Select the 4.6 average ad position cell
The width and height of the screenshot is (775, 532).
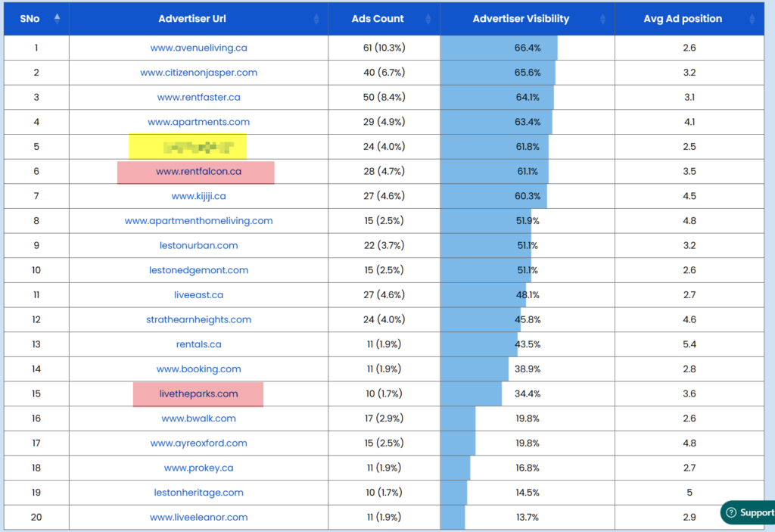pos(689,320)
